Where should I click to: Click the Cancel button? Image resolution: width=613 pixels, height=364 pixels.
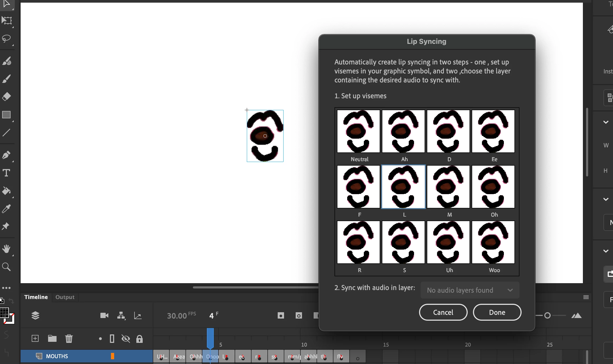click(x=443, y=312)
